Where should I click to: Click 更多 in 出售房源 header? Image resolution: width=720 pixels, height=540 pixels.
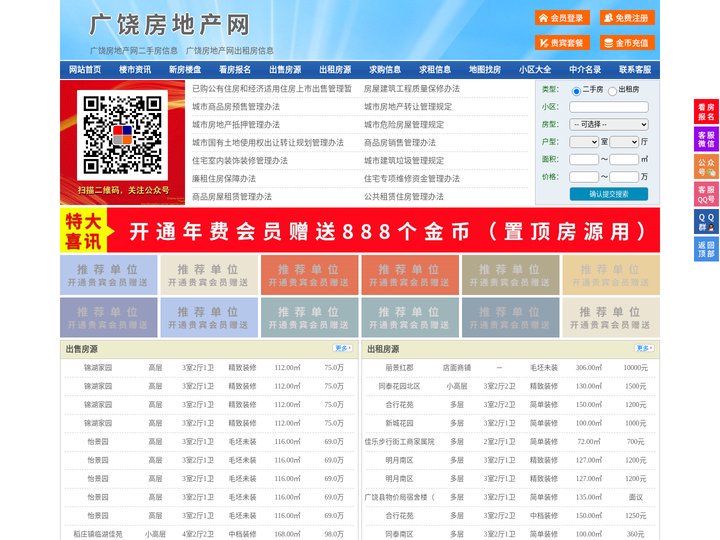343,349
